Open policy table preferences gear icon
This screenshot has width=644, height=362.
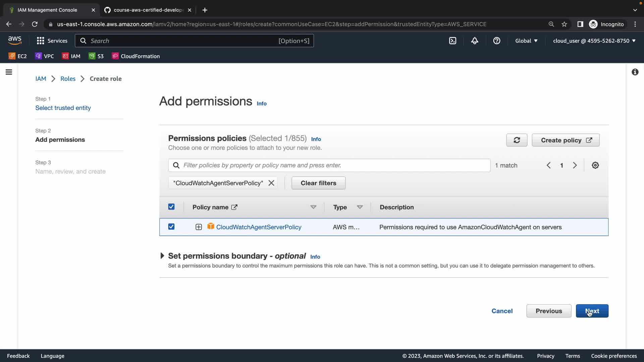point(595,165)
